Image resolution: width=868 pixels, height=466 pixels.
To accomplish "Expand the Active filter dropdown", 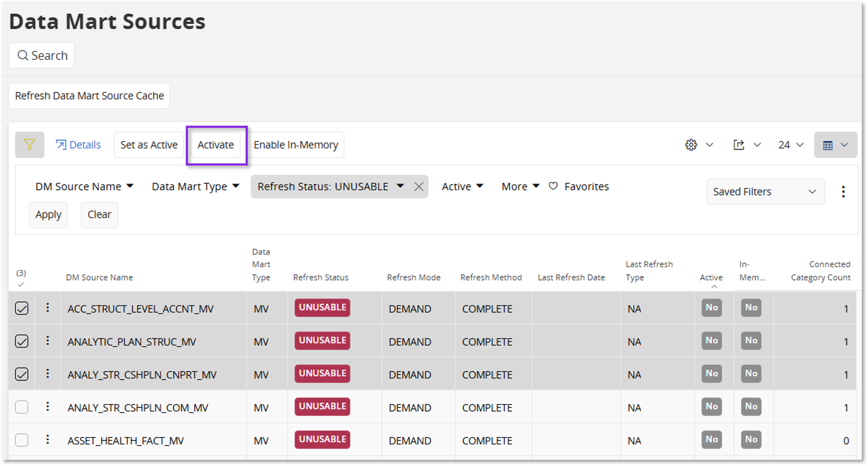I will tap(462, 187).
